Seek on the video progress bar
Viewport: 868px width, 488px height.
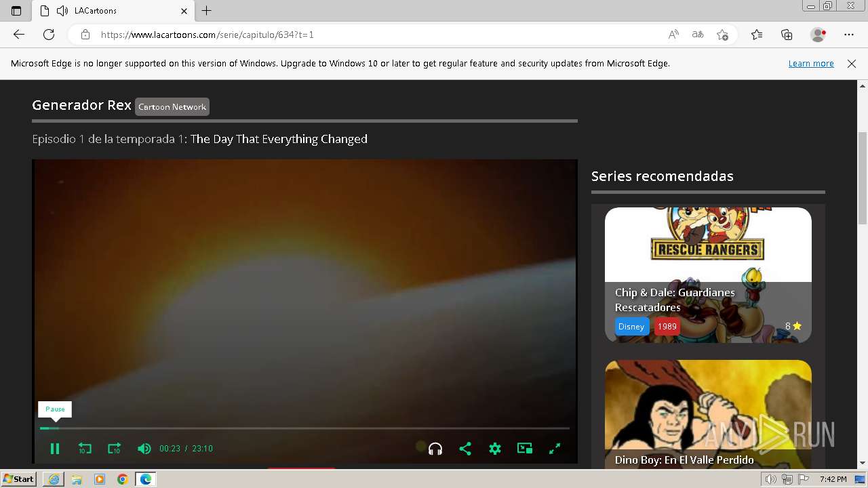click(x=304, y=428)
